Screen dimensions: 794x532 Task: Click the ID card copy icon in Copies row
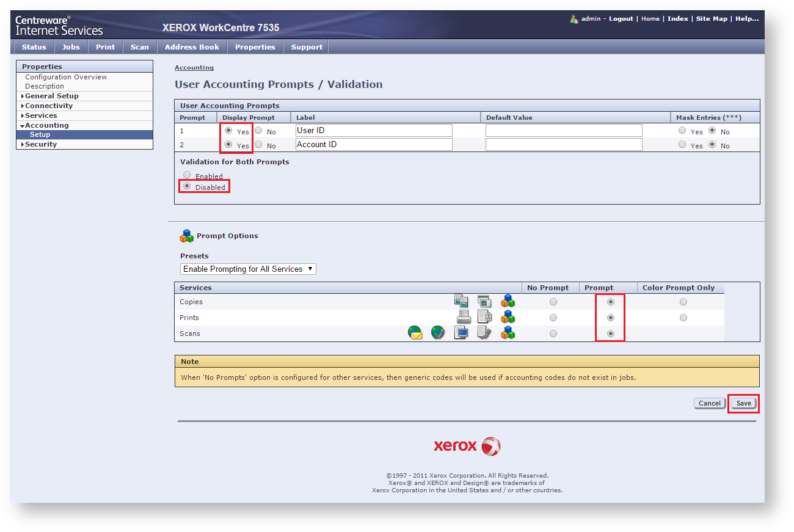click(x=484, y=301)
